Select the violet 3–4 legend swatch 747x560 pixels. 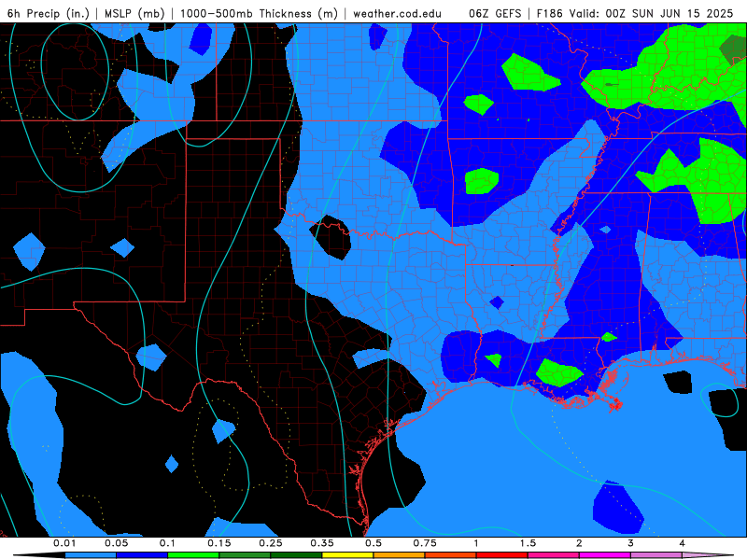point(656,555)
